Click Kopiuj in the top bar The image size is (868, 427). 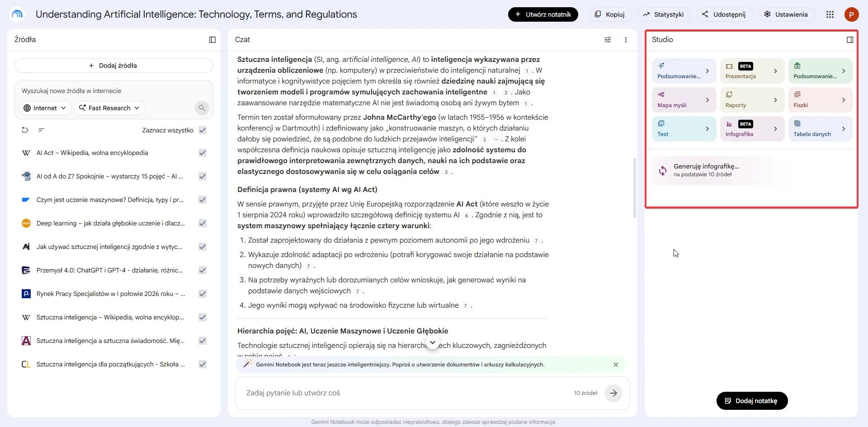(609, 14)
